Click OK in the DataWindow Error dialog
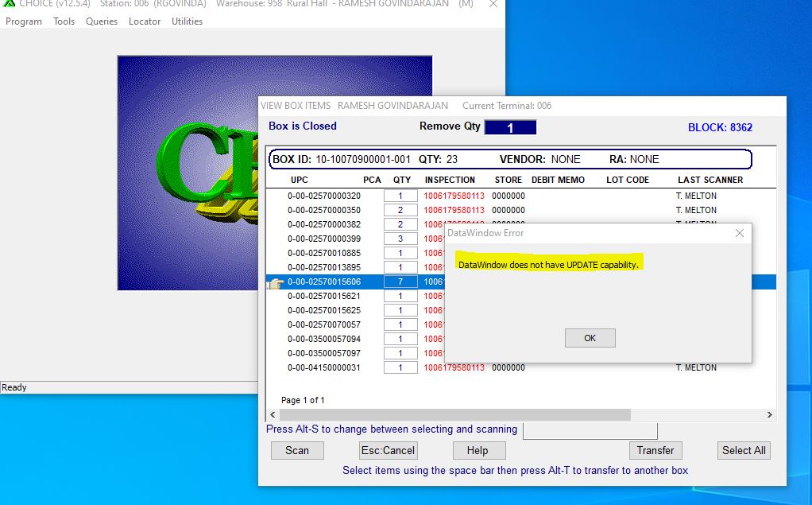The width and height of the screenshot is (812, 505). (x=590, y=338)
